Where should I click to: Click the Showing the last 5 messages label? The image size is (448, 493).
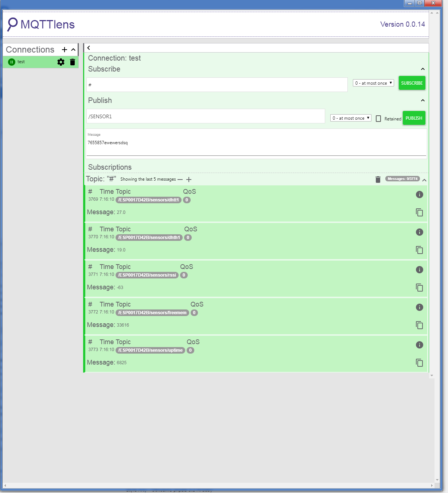click(x=148, y=179)
